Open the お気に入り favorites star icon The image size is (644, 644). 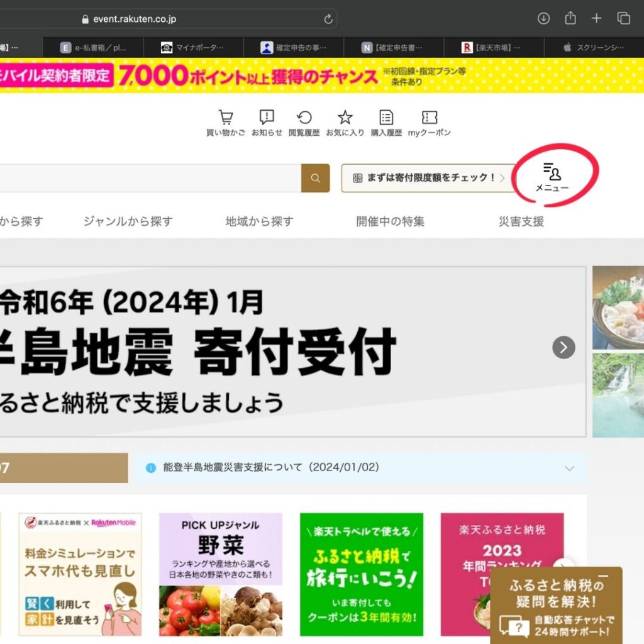[345, 123]
